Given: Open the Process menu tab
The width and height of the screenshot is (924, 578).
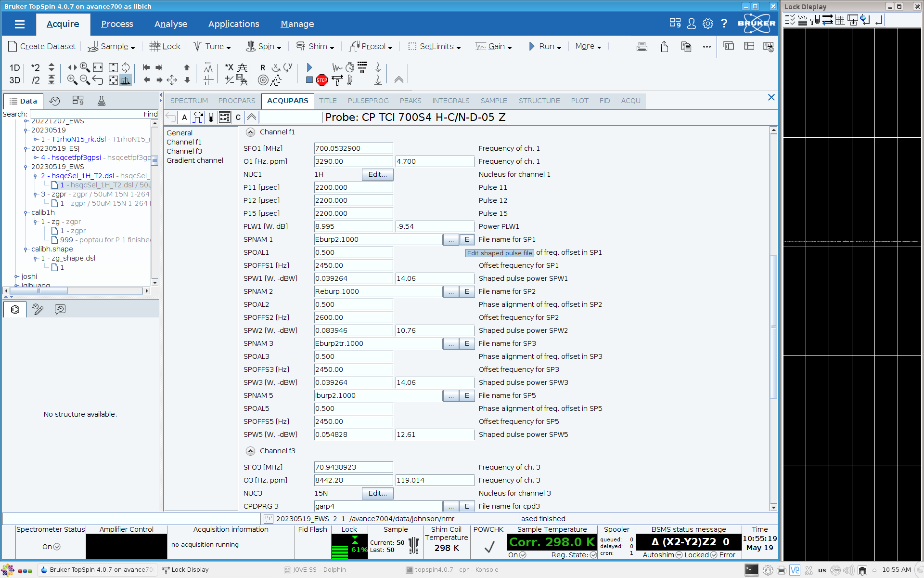Looking at the screenshot, I should tap(117, 24).
